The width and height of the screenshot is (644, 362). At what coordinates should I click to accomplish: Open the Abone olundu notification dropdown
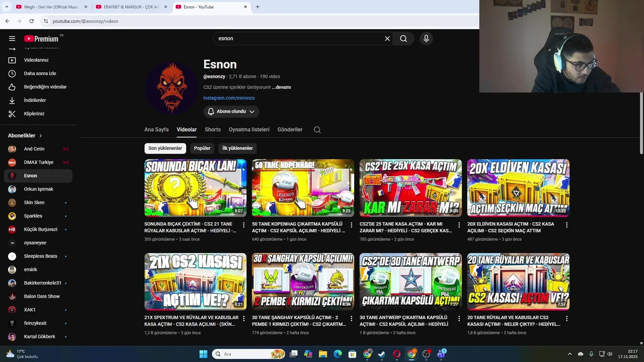(231, 112)
